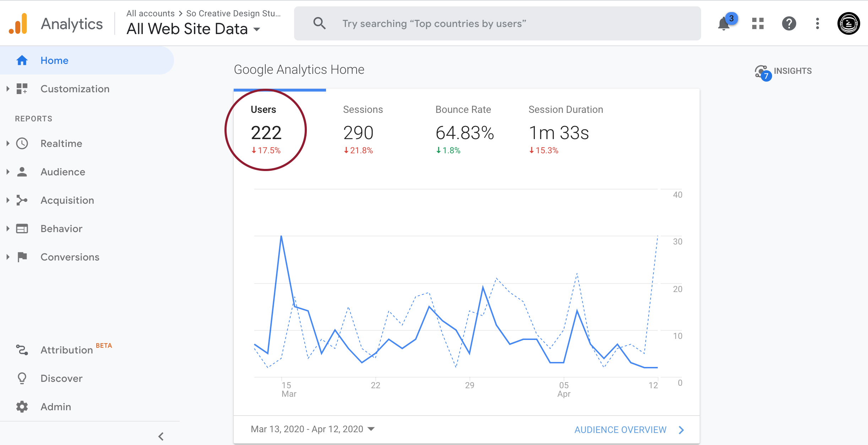Image resolution: width=868 pixels, height=445 pixels.
Task: Expand the Behavior reports arrow
Action: pos(8,229)
